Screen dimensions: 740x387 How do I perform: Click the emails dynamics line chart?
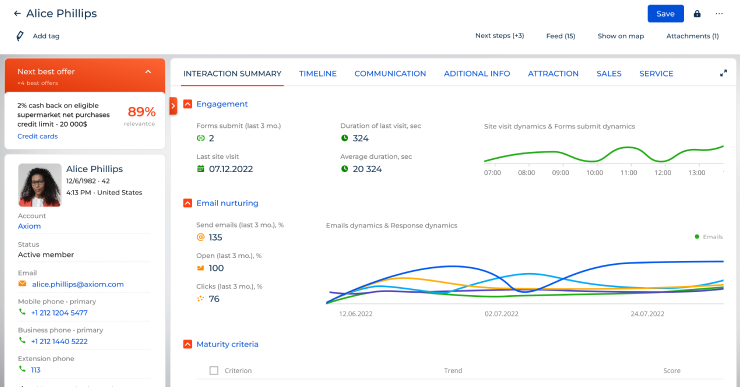coord(525,281)
